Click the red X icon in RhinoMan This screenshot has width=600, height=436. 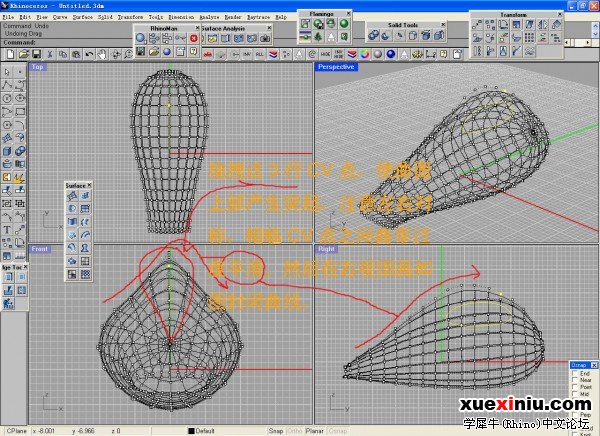(x=194, y=38)
